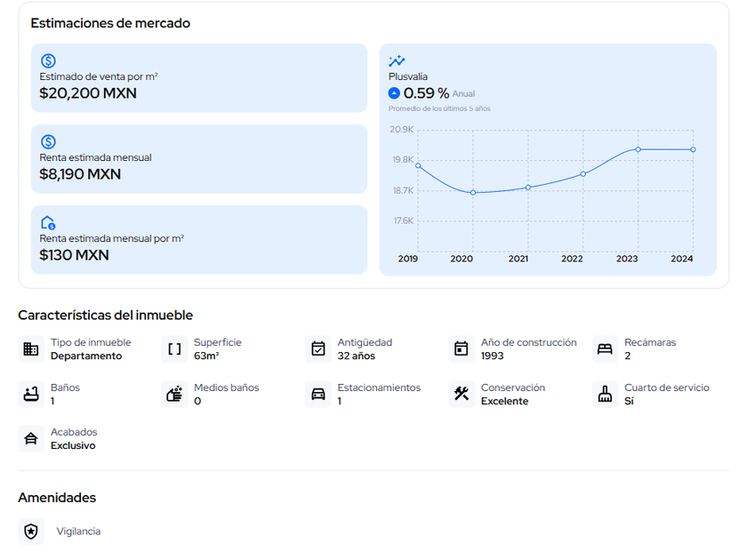This screenshot has height=560, width=747.
Task: Click the Vigilancia shield icon
Action: pyautogui.click(x=31, y=532)
